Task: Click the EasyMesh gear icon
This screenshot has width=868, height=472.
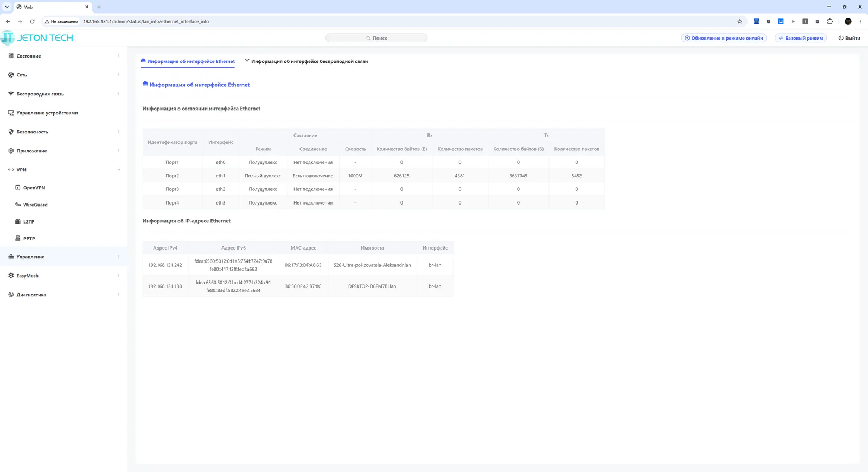Action: (11, 276)
